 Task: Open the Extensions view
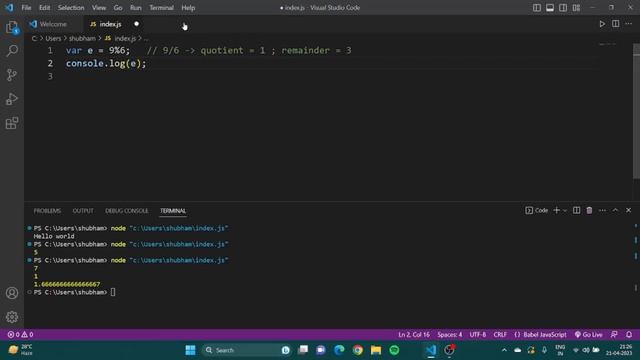click(x=12, y=123)
